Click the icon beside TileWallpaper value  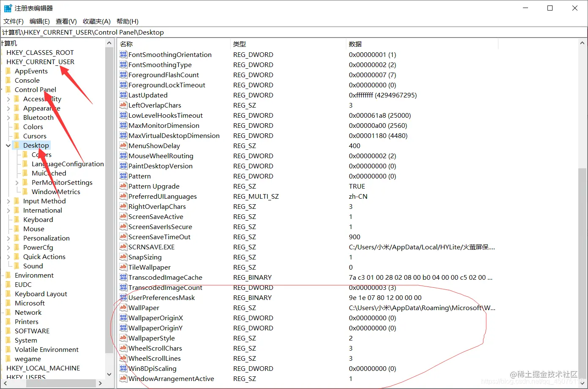(x=123, y=267)
